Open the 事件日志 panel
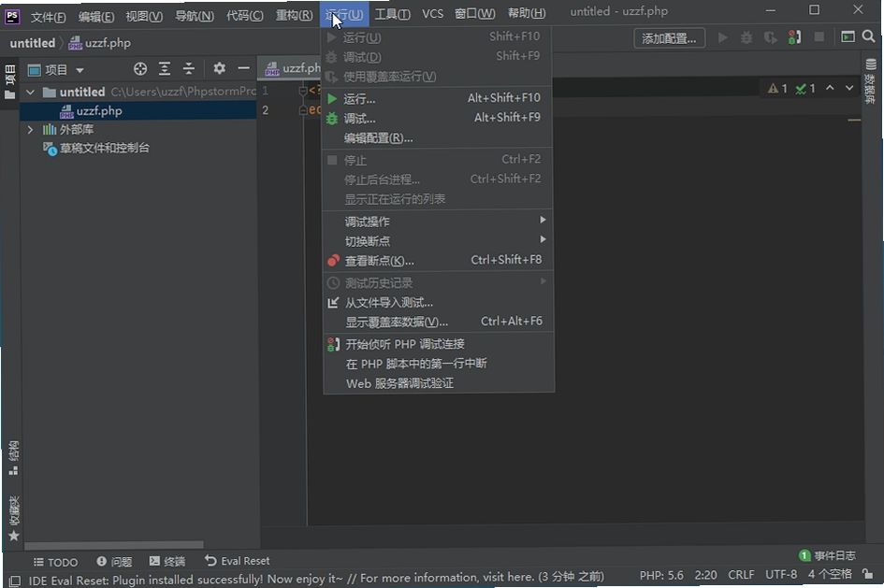Image resolution: width=884 pixels, height=588 pixels. point(828,556)
